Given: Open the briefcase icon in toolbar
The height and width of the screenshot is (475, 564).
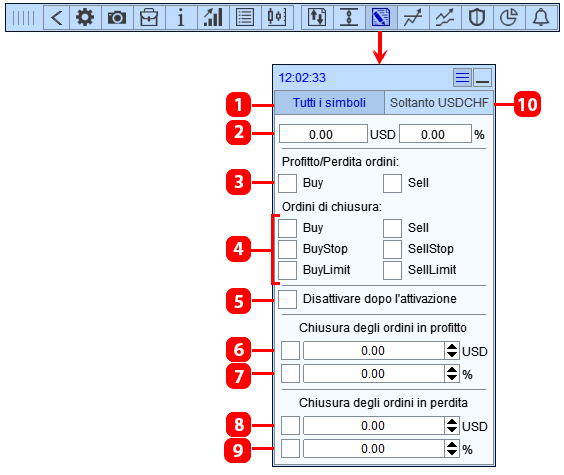Looking at the screenshot, I should pyautogui.click(x=149, y=17).
